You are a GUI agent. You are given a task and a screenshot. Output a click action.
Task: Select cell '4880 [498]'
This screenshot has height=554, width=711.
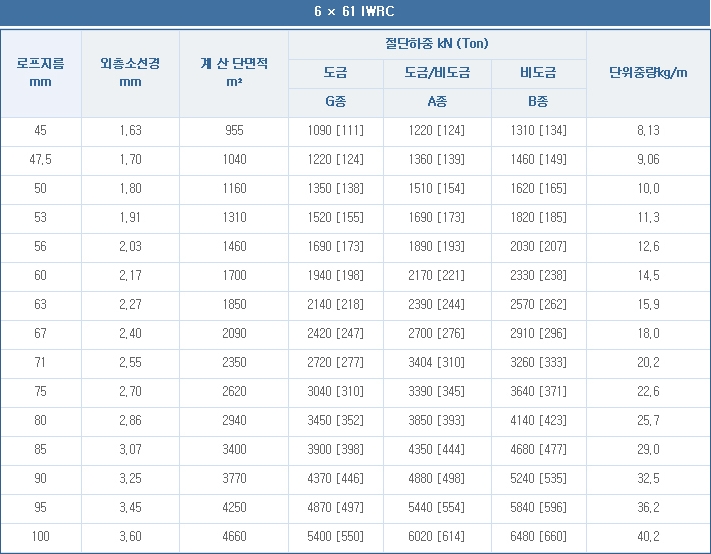(x=437, y=478)
